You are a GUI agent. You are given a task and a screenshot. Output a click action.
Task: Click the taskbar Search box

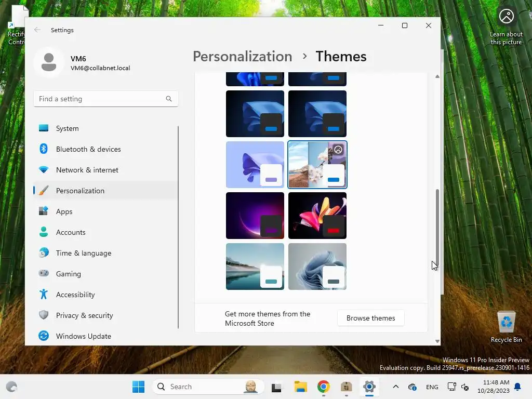tap(208, 387)
